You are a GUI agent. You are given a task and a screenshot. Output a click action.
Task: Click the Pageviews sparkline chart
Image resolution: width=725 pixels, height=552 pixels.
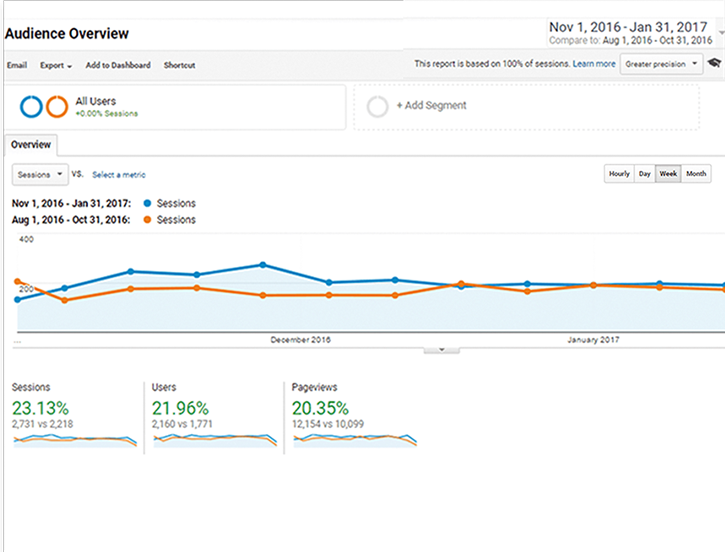pos(355,440)
